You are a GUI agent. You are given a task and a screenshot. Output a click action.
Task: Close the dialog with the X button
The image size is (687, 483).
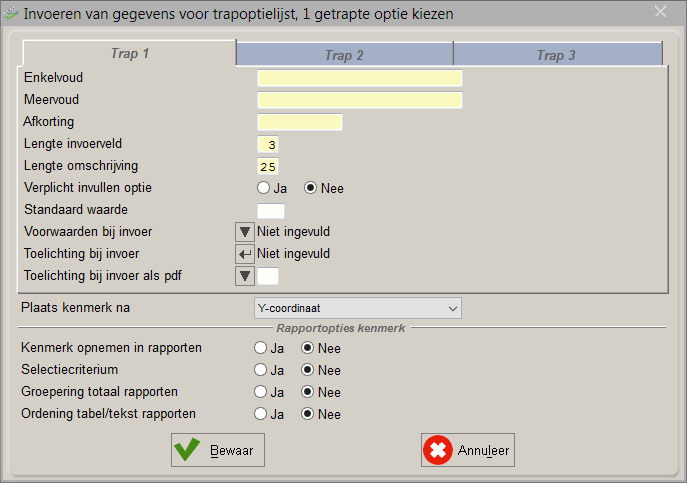click(x=660, y=12)
